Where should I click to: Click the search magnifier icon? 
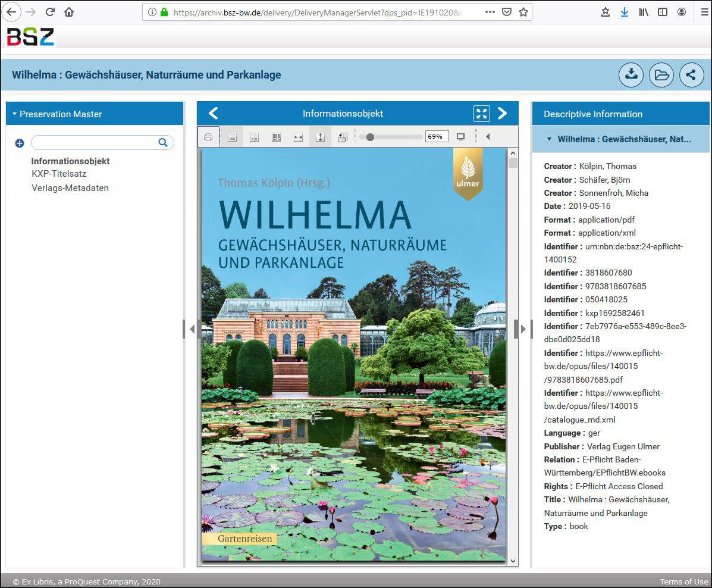click(x=163, y=143)
